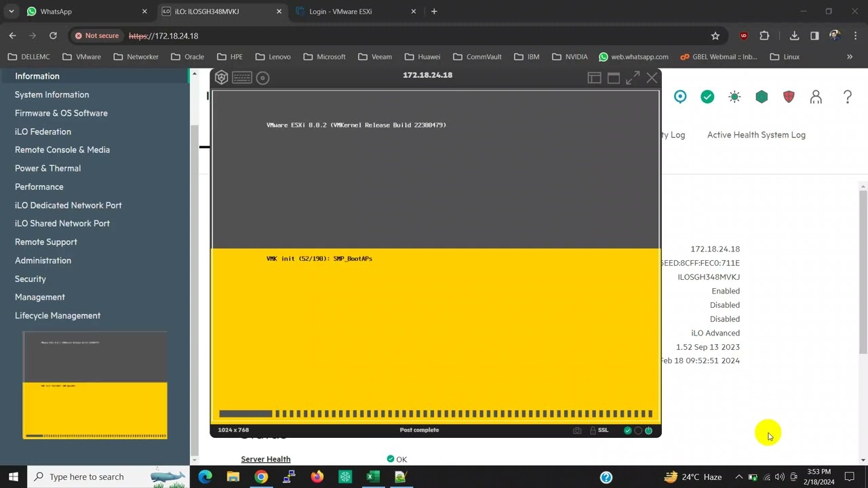The width and height of the screenshot is (868, 488).
Task: Click the UID indicator circle in console status bar
Action: pos(638,430)
